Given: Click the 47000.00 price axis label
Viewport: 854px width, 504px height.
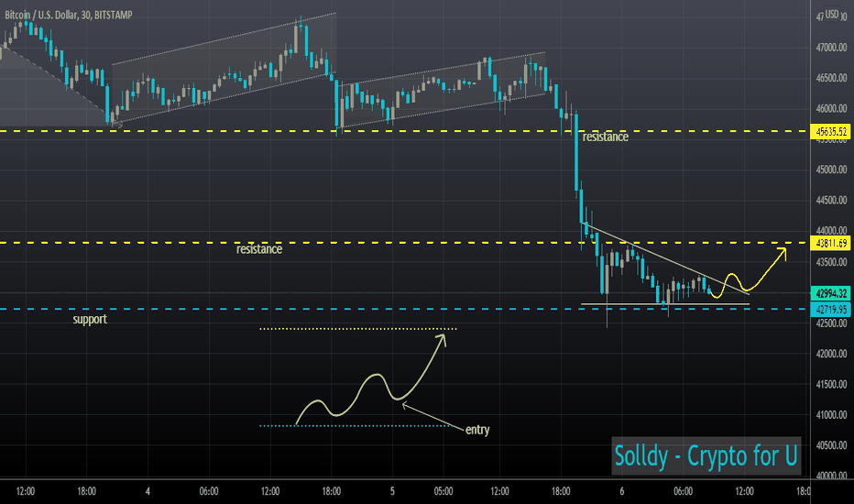Looking at the screenshot, I should [831, 48].
